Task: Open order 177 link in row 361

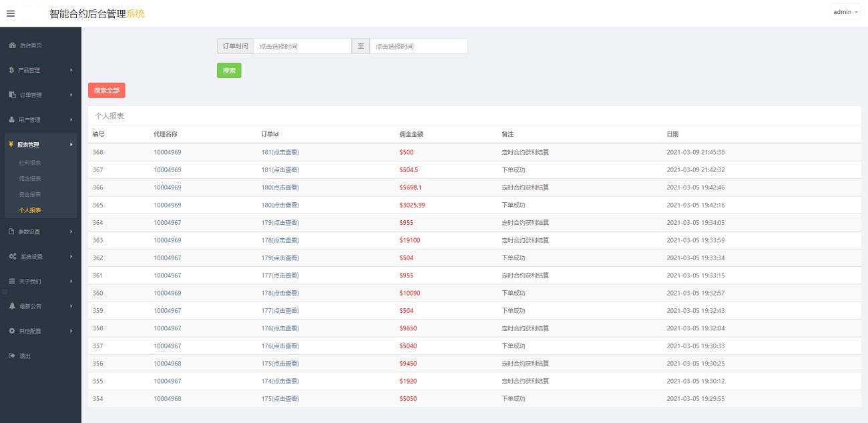Action: point(280,276)
